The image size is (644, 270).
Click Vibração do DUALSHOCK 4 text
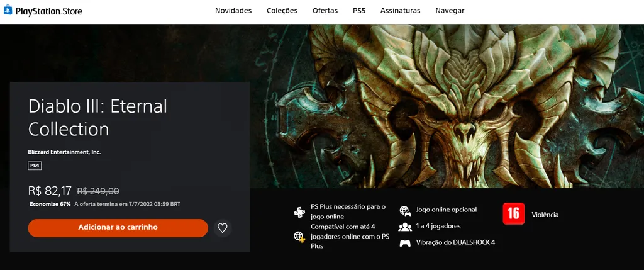(455, 242)
